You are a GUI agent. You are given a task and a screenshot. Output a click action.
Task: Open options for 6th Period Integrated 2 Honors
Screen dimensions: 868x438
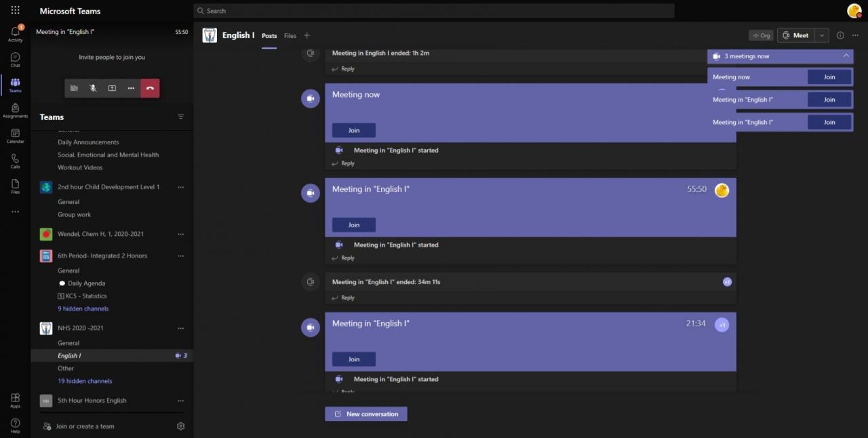(180, 256)
